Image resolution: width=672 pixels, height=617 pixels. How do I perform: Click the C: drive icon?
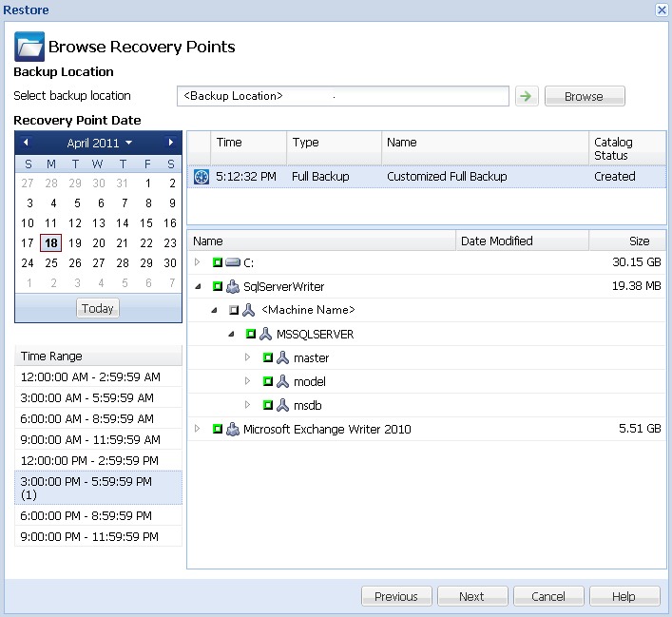point(234,262)
